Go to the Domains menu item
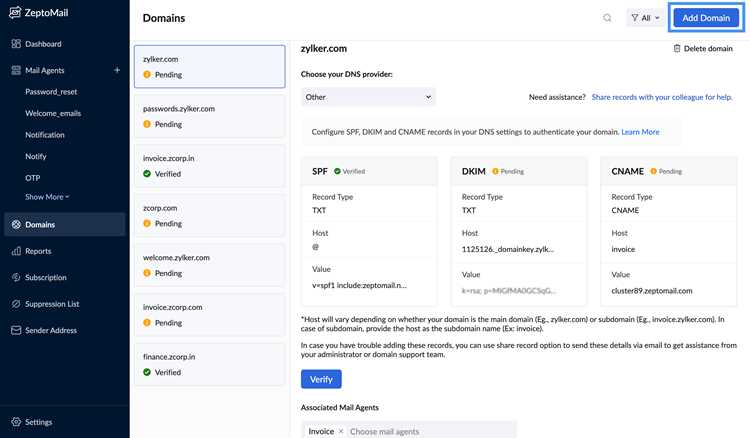Image resolution: width=750 pixels, height=438 pixels. [x=65, y=224]
